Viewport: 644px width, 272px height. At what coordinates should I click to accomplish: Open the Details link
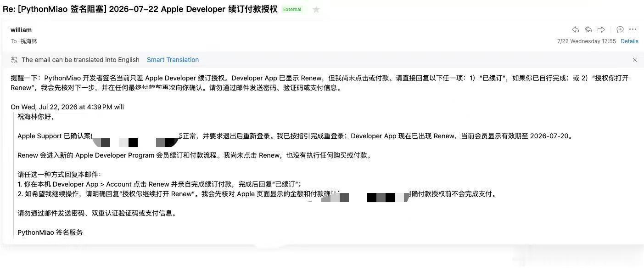[x=629, y=41]
